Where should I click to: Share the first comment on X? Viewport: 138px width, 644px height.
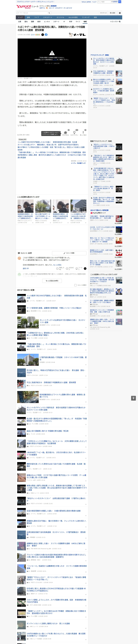click(x=85, y=269)
